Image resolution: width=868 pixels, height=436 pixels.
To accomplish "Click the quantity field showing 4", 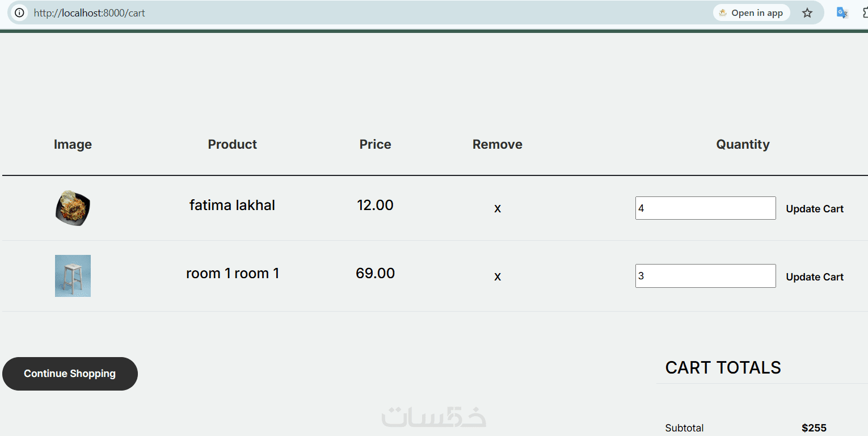I will point(705,208).
